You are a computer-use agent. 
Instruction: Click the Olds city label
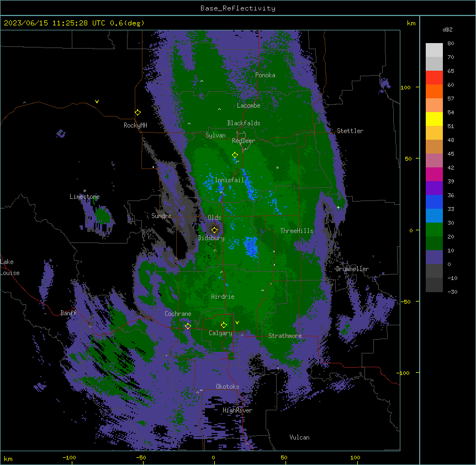(x=214, y=218)
